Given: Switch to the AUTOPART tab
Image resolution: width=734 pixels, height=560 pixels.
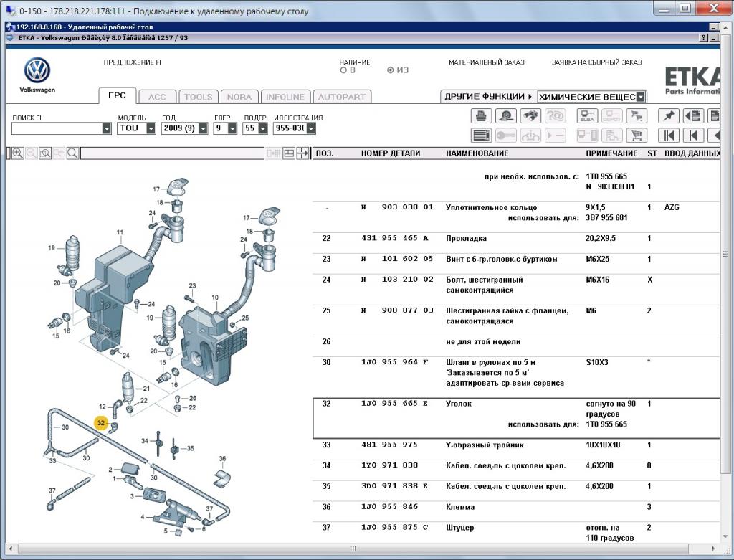Looking at the screenshot, I should pyautogui.click(x=342, y=97).
